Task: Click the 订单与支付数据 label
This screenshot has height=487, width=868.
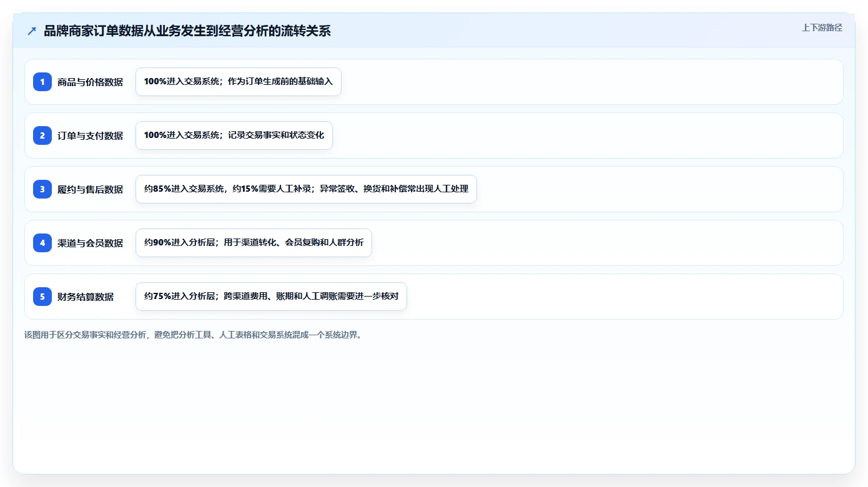Action: (90, 135)
